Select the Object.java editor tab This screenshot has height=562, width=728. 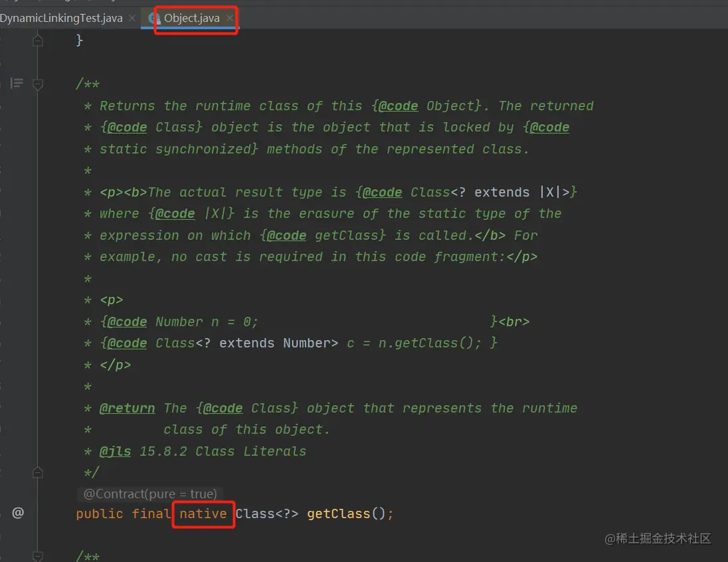tap(191, 18)
